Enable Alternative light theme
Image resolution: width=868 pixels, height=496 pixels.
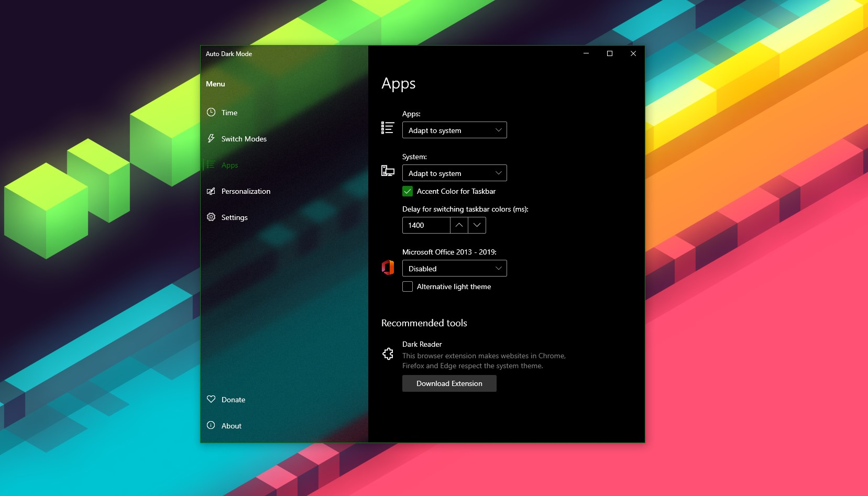408,286
